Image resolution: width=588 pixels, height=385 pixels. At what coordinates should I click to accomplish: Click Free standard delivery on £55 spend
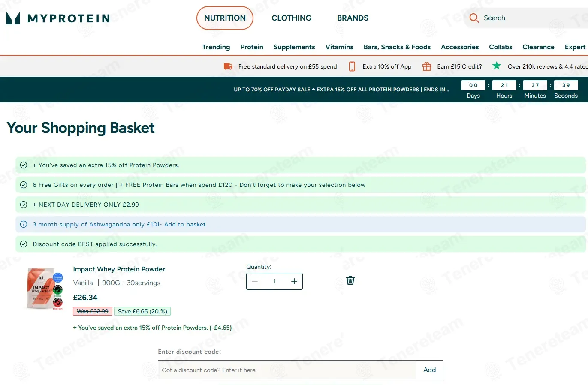[288, 66]
